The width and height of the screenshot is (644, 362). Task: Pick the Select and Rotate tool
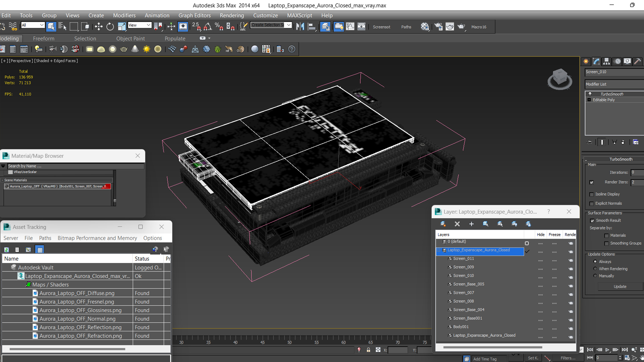pos(110,26)
